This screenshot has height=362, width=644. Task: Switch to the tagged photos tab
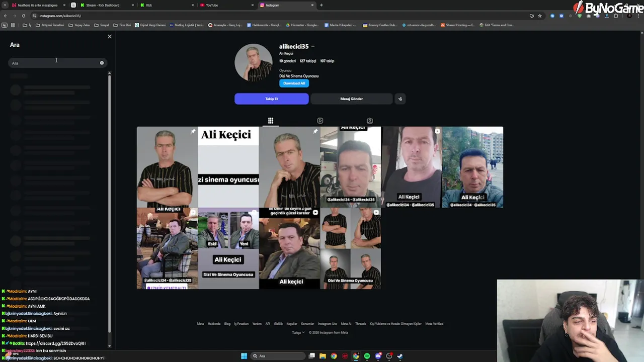pyautogui.click(x=370, y=121)
